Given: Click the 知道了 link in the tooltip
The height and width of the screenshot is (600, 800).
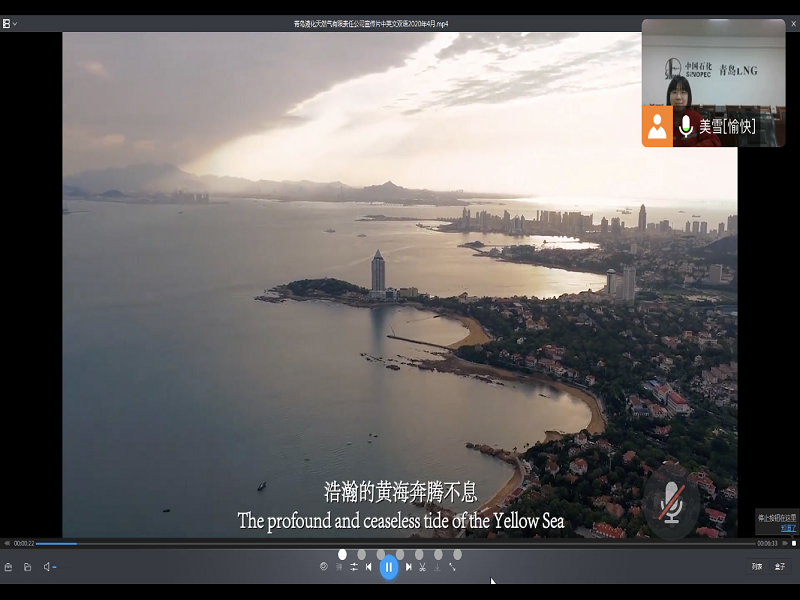Looking at the screenshot, I should click(x=789, y=527).
